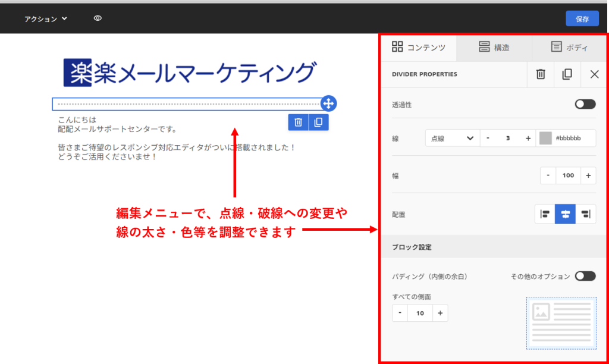
Task: Click the text 配配メールサポートセンターです。
Action: coord(118,129)
